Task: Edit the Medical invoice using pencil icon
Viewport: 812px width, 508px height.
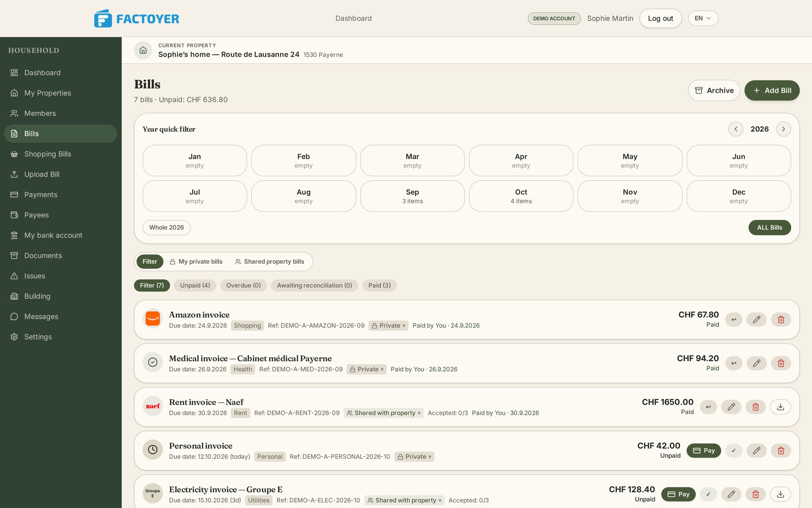Action: point(756,363)
